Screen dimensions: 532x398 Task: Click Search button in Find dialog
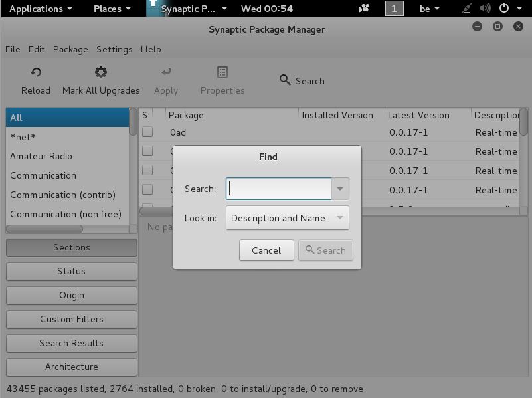(x=325, y=250)
